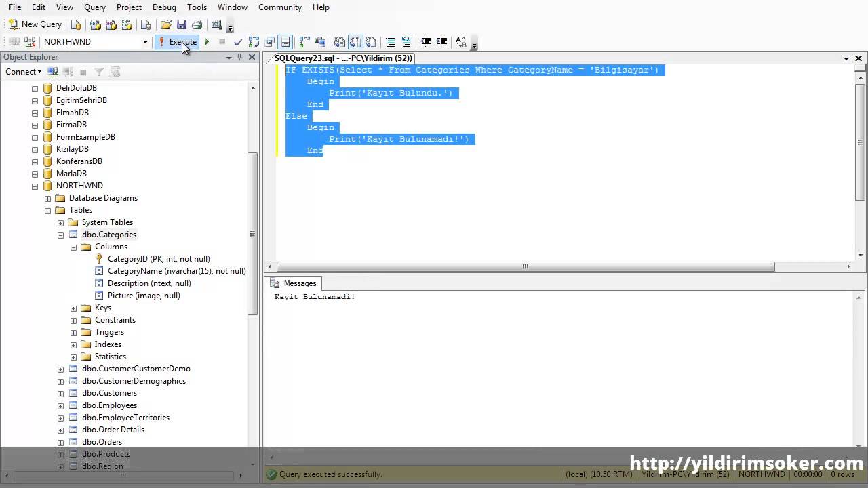Screen dimensions: 868x488
Task: Toggle IntelliSense Enabled button
Action: pyautogui.click(x=285, y=42)
